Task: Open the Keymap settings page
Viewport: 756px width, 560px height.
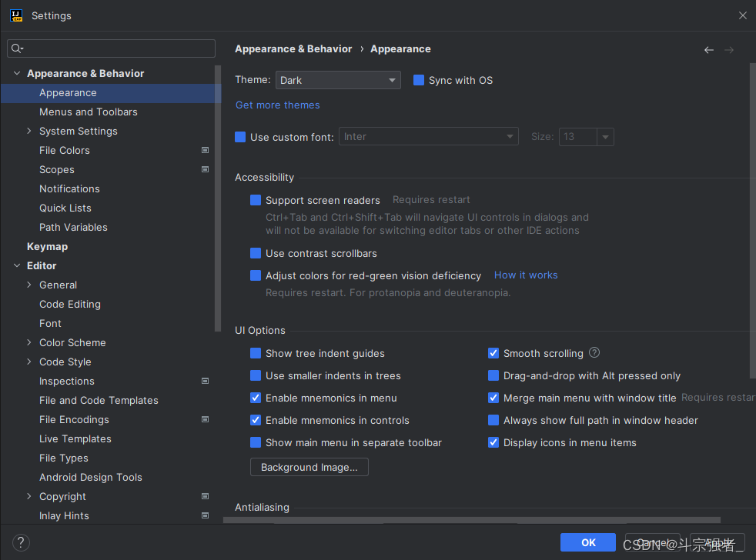Action: [x=47, y=246]
